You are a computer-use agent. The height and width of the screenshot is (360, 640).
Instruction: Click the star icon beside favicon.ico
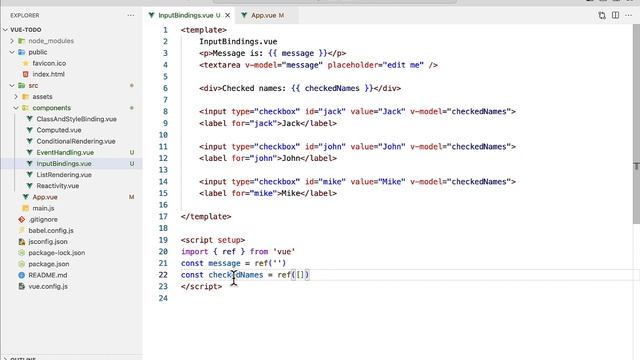click(26, 63)
